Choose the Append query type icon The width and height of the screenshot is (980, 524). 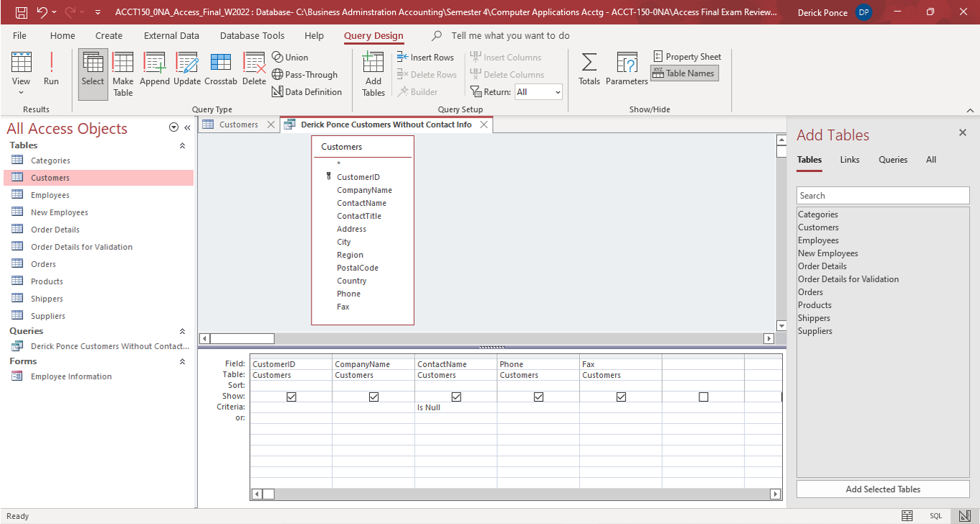click(155, 69)
